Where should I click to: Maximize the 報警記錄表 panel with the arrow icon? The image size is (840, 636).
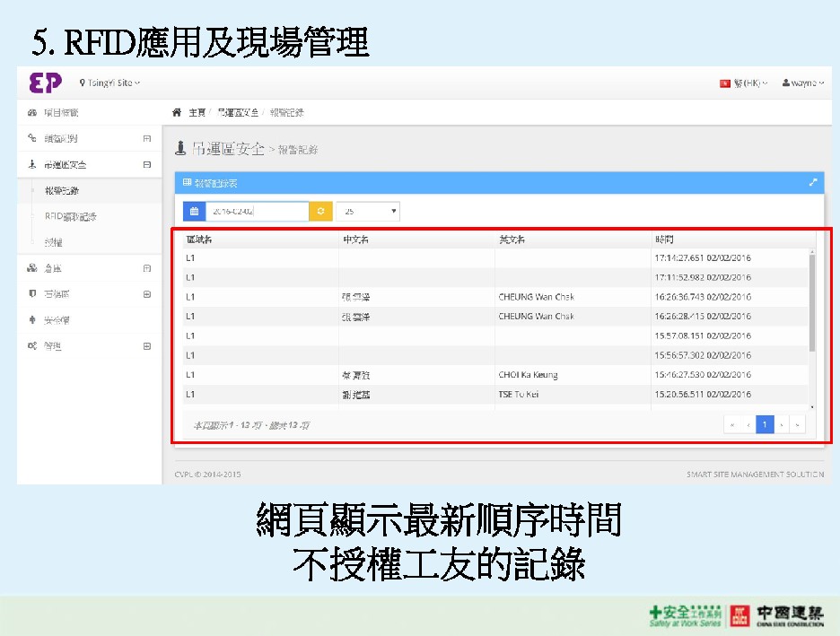click(x=813, y=183)
